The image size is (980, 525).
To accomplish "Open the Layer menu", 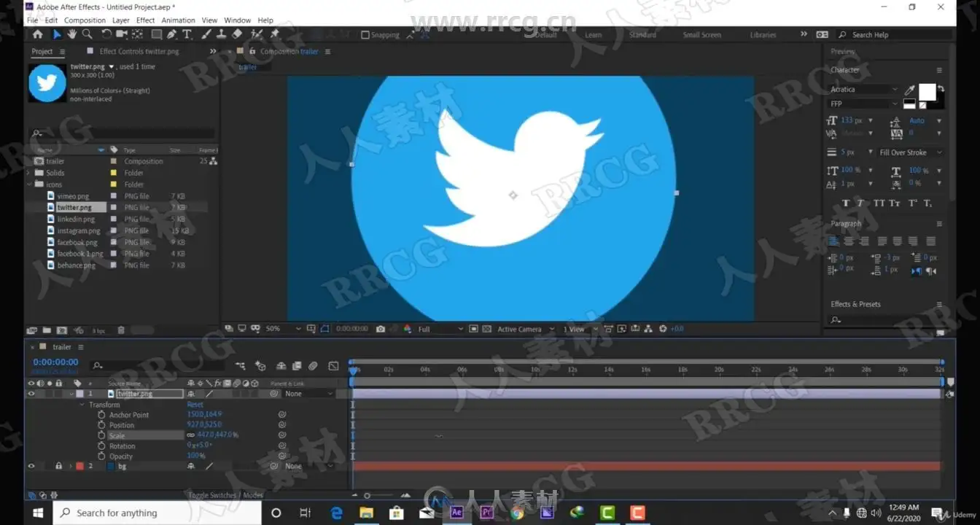I will click(121, 20).
